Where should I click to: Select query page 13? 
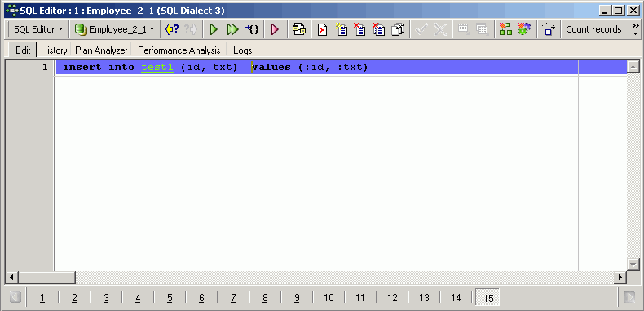424,298
